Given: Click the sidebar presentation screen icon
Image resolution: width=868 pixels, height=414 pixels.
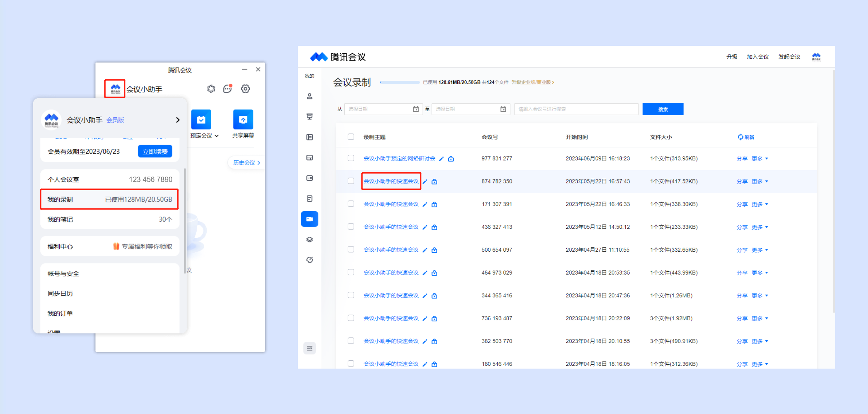Looking at the screenshot, I should 310,117.
